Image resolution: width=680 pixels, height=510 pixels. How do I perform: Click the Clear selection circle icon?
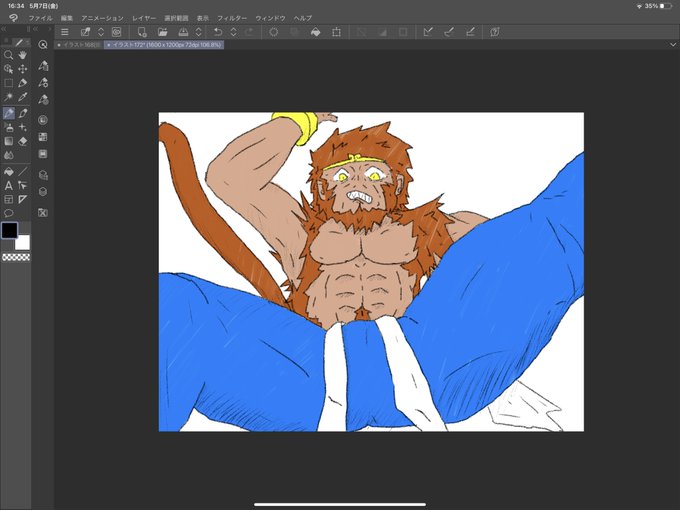coord(274,32)
